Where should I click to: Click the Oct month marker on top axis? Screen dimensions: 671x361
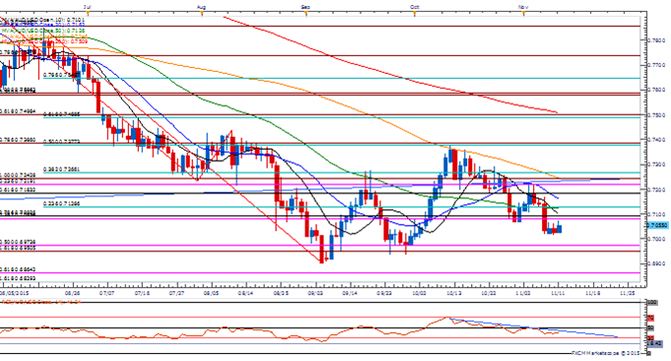point(414,7)
